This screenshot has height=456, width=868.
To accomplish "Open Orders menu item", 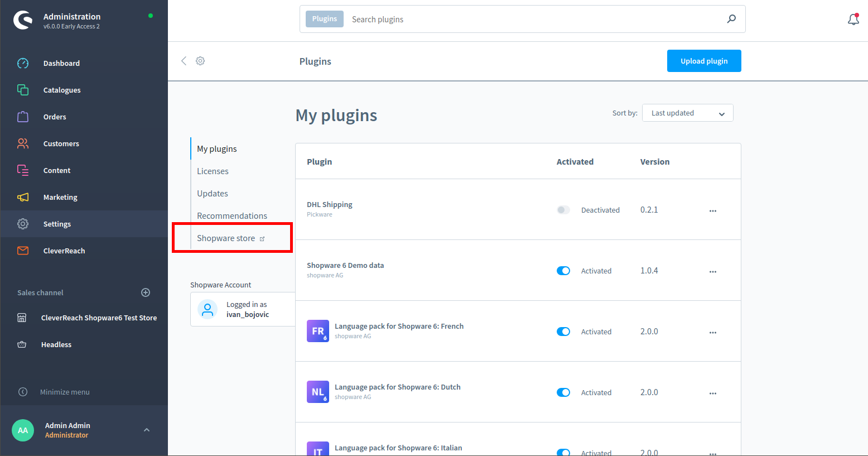I will click(x=55, y=117).
